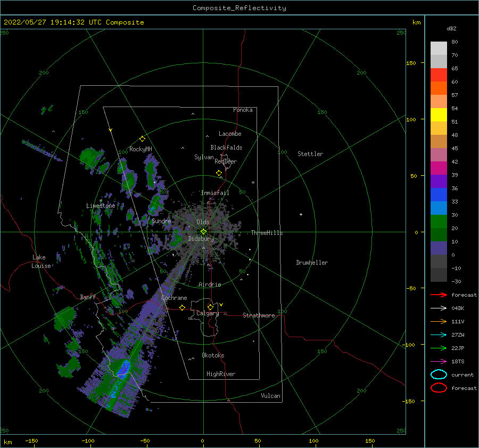
Task: Click the Lacombe label
Action: coord(230,134)
